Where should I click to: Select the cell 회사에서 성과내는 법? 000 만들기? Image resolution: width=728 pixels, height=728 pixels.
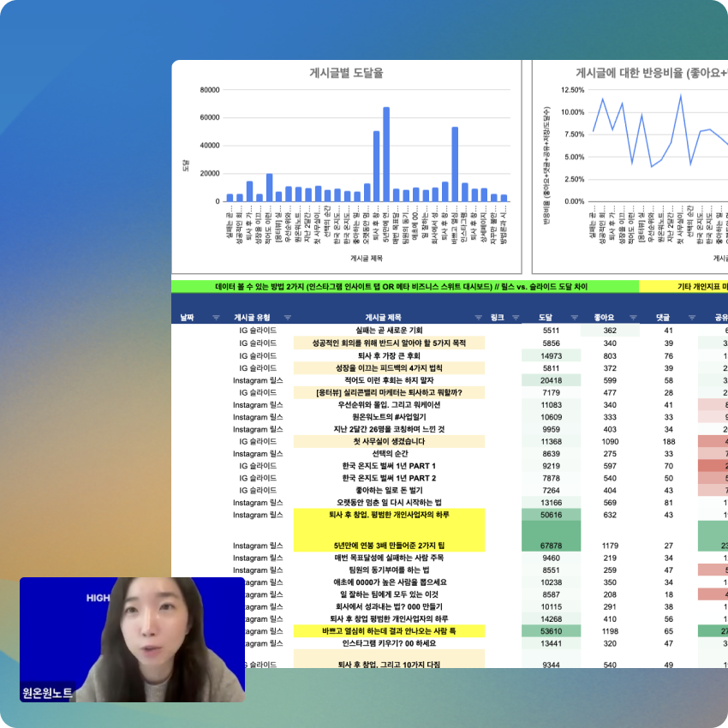(389, 607)
